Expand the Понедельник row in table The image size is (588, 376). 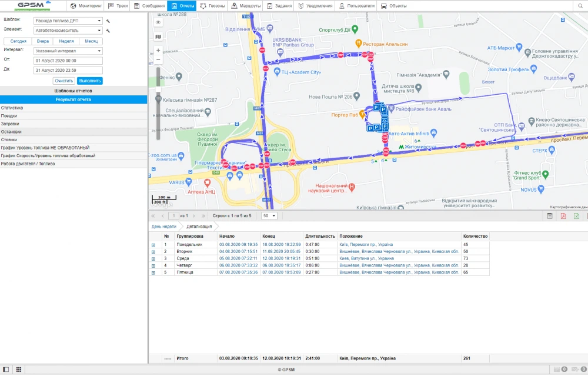click(x=153, y=245)
